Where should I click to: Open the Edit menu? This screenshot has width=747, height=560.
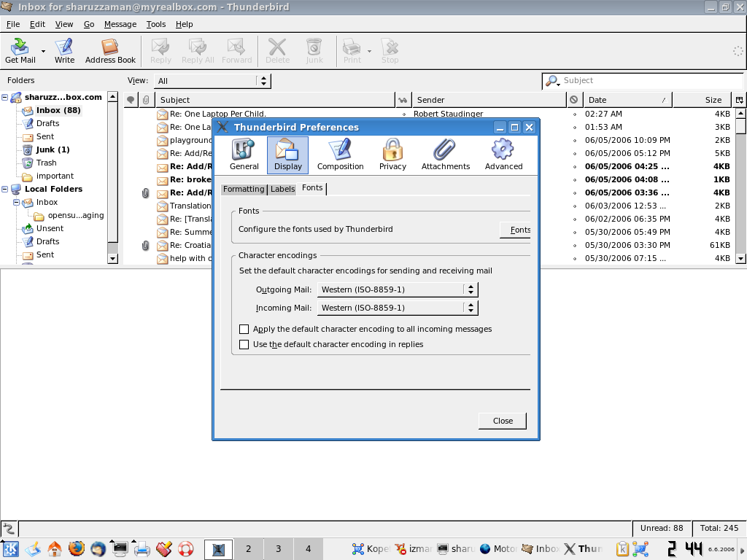pos(37,24)
